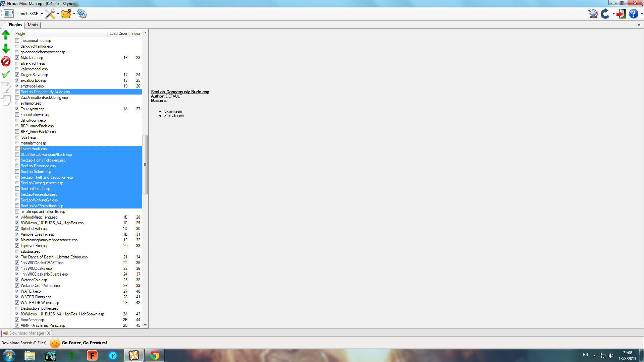The image size is (644, 362).
Task: Click the green checkmark enable-all icon
Action: [6, 74]
